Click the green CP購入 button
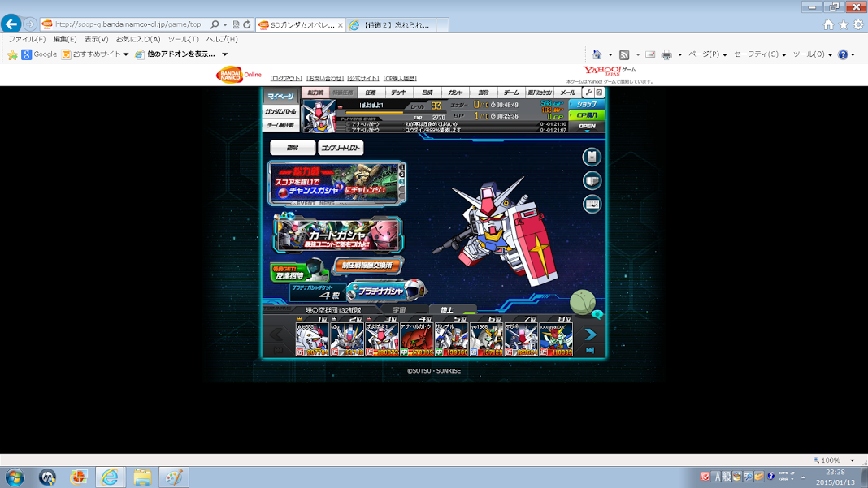This screenshot has width=868, height=488. tap(587, 115)
